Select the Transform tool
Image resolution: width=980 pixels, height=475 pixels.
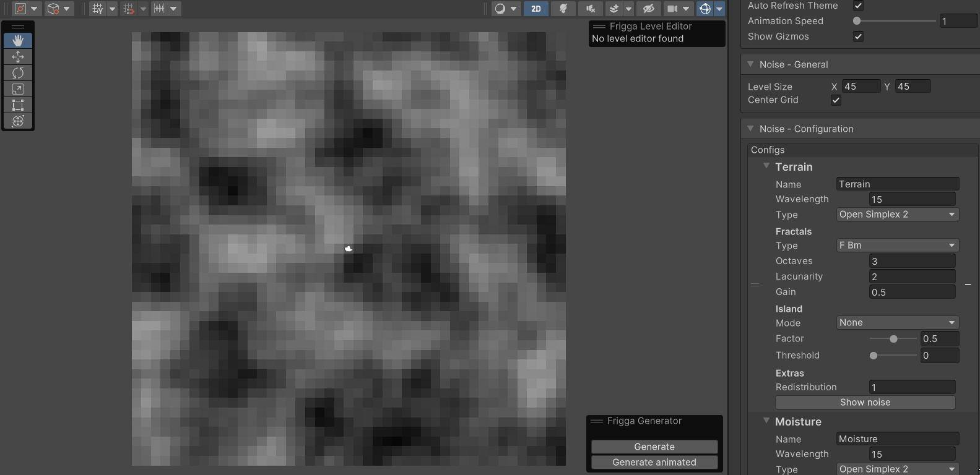pos(18,121)
